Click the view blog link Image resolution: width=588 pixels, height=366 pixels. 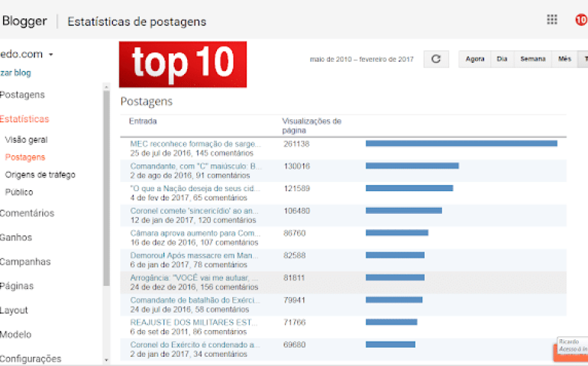15,73
